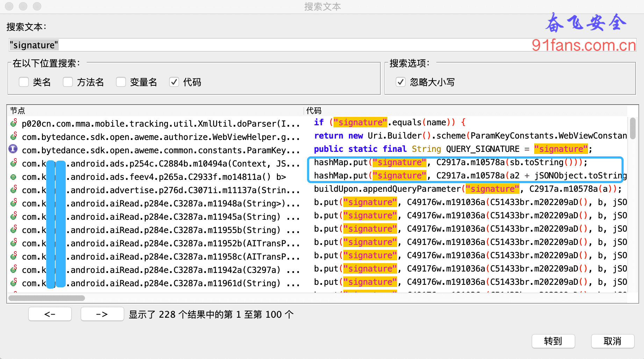Click the method icon beside the C3287a.m11961d row
This screenshot has width=644, height=359.
tap(14, 283)
